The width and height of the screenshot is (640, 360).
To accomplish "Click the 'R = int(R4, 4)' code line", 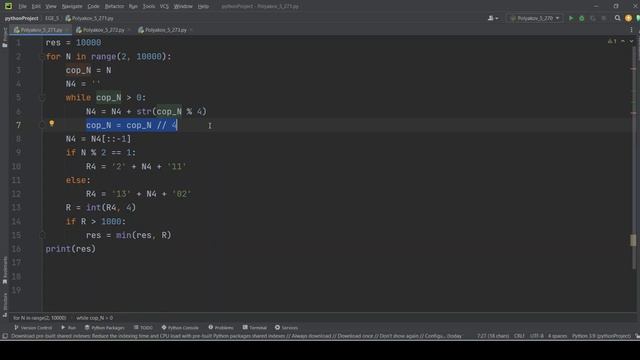I will [x=100, y=208].
